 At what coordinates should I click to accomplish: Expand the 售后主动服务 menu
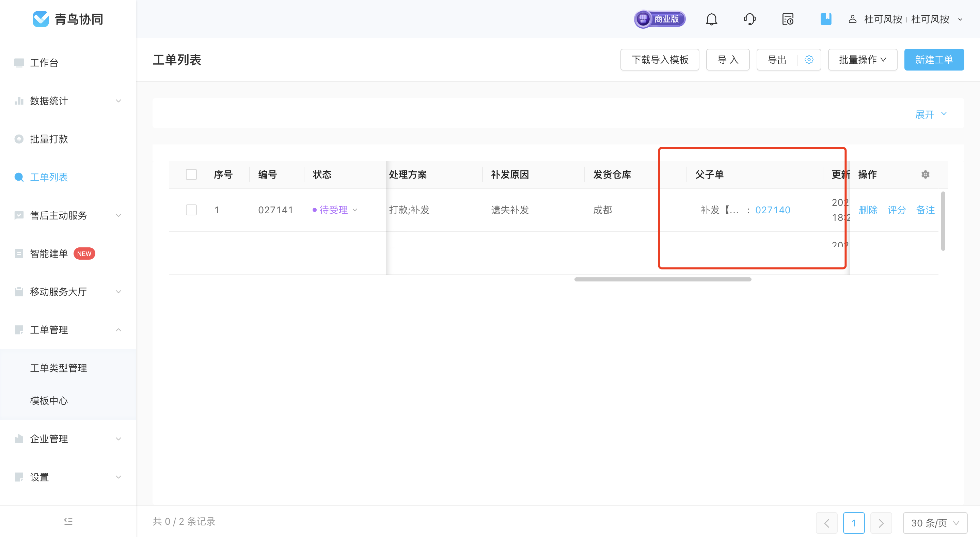118,215
